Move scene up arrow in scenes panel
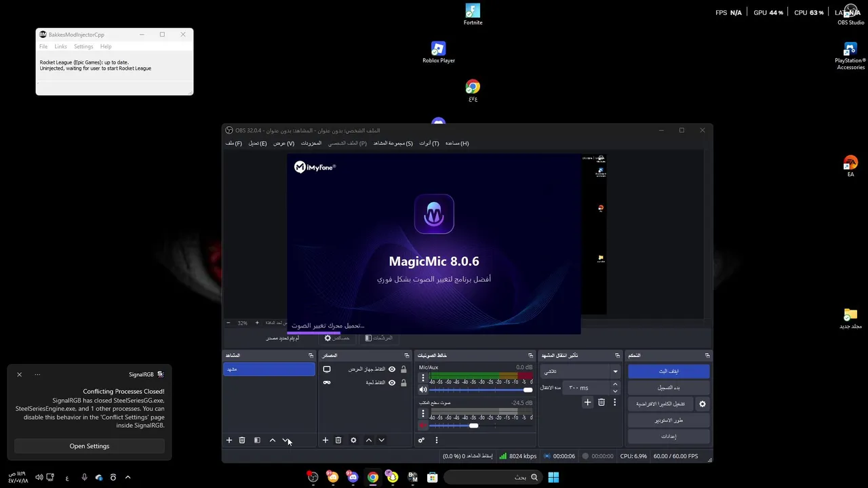The width and height of the screenshot is (868, 488). (273, 440)
